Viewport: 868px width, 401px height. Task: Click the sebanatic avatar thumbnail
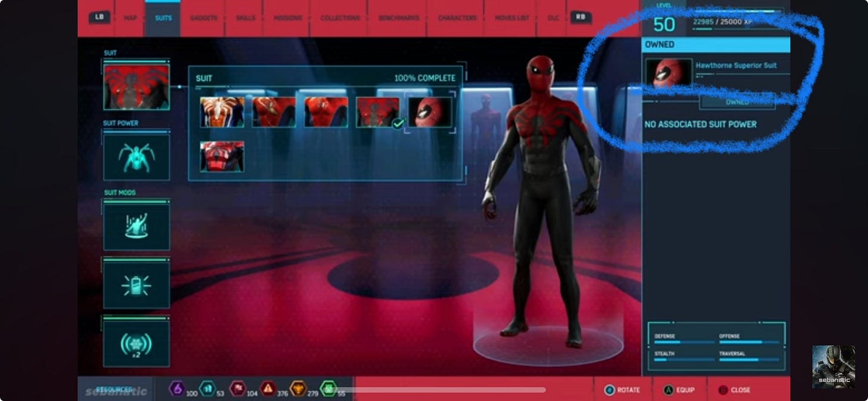pyautogui.click(x=833, y=366)
